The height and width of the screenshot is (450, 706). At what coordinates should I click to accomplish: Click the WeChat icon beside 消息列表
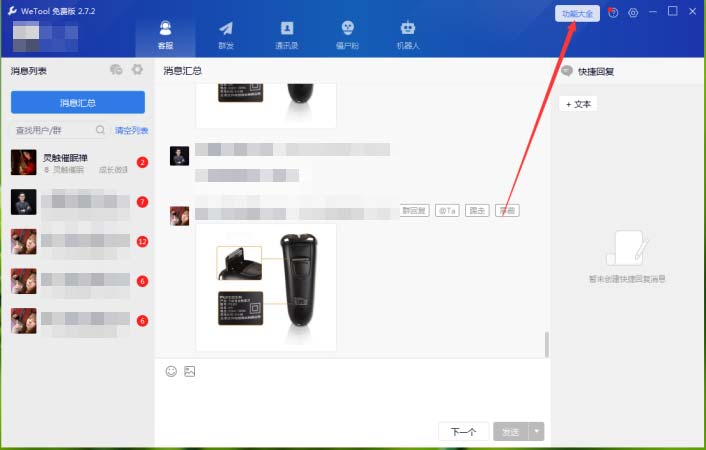coord(117,70)
